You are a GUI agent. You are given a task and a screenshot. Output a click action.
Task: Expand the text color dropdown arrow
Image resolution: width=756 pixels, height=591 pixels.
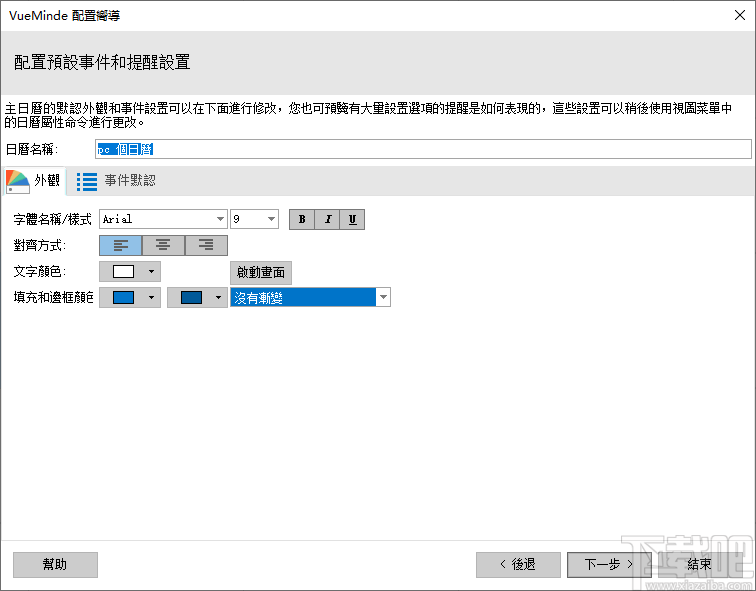click(151, 271)
